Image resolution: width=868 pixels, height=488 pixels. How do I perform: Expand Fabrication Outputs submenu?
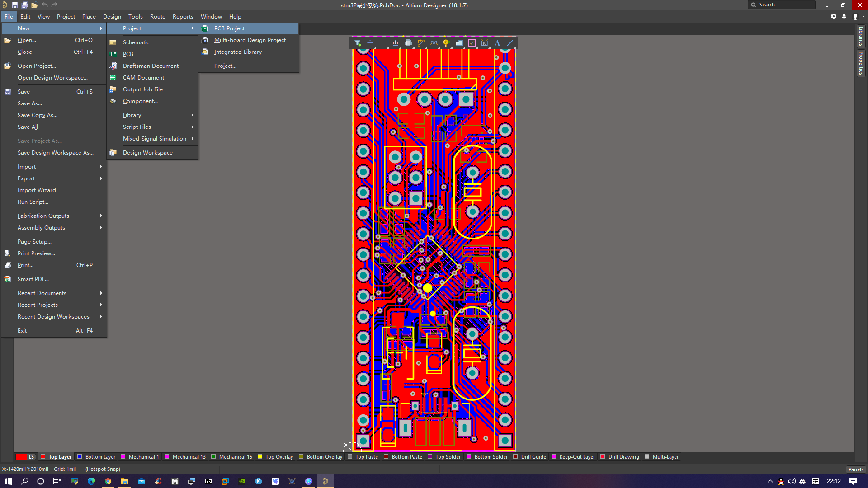tap(54, 216)
